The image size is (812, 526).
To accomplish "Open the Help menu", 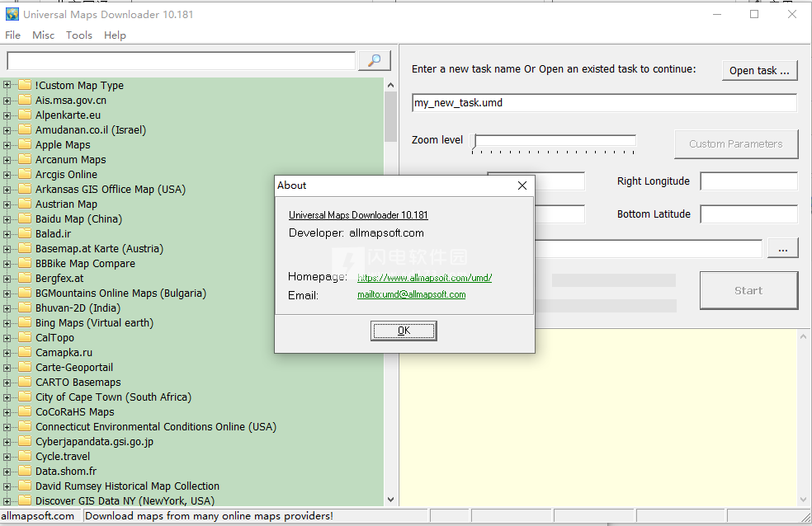I will (115, 35).
